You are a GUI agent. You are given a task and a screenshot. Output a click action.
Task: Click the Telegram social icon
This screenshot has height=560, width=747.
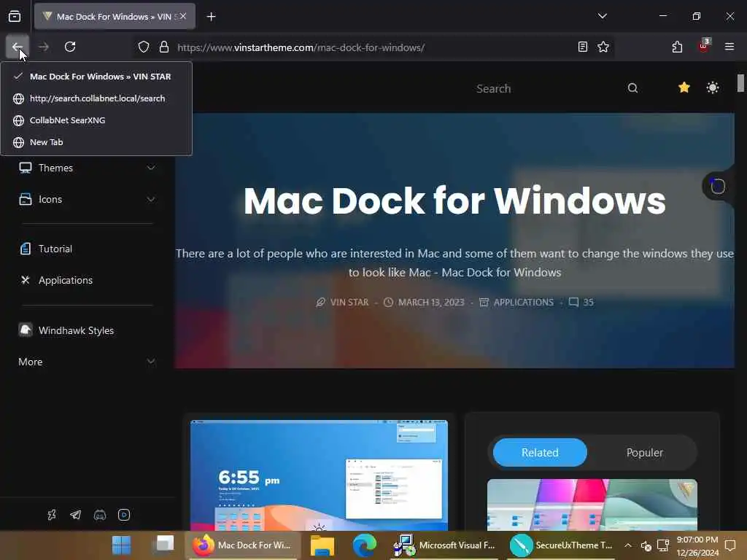75,515
